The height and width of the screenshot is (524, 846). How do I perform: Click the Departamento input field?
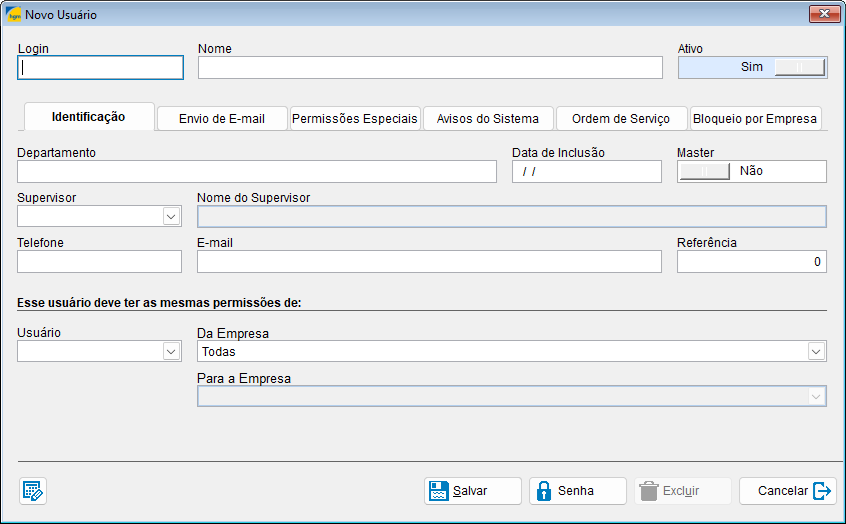coord(257,171)
